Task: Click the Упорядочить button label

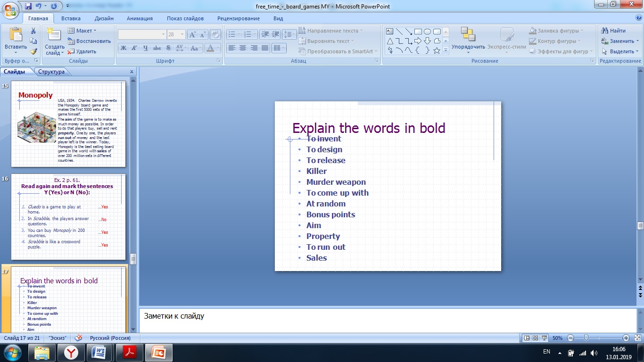Action: tap(468, 47)
